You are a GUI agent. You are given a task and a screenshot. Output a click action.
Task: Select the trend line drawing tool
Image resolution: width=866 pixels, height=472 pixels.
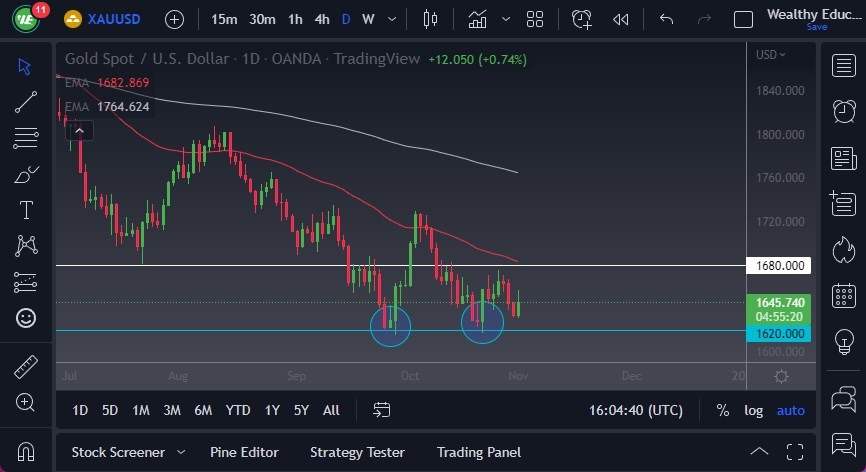point(25,101)
